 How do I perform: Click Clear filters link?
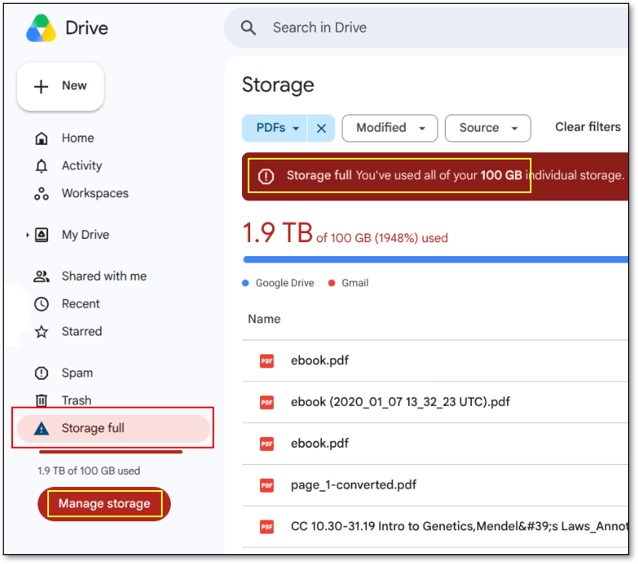tap(588, 127)
